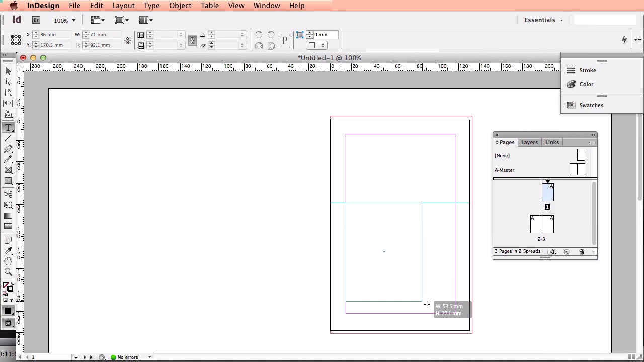Toggle constrain proportions for scaling chain
This screenshot has width=644, height=362.
192,40
